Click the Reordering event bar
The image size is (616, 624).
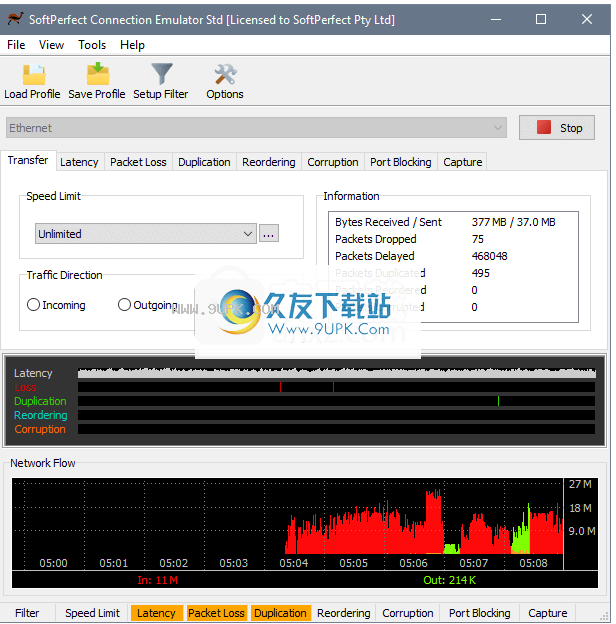[337, 415]
